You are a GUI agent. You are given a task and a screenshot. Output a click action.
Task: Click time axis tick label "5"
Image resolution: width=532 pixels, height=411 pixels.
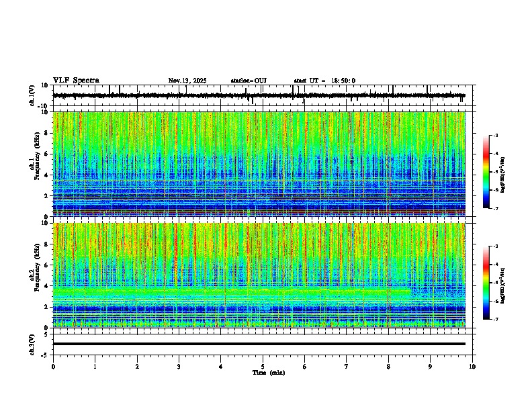pyautogui.click(x=263, y=367)
